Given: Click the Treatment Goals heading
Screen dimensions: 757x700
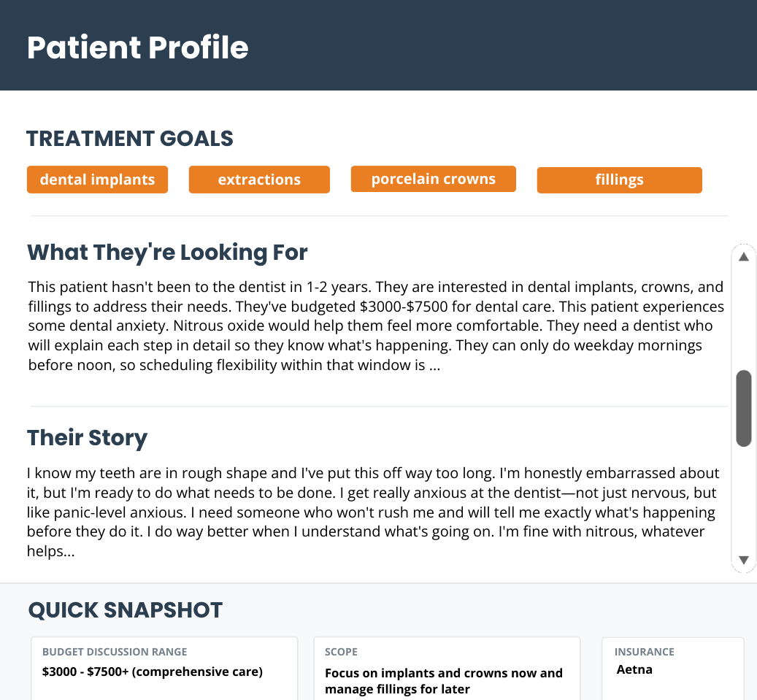Looking at the screenshot, I should (x=130, y=138).
